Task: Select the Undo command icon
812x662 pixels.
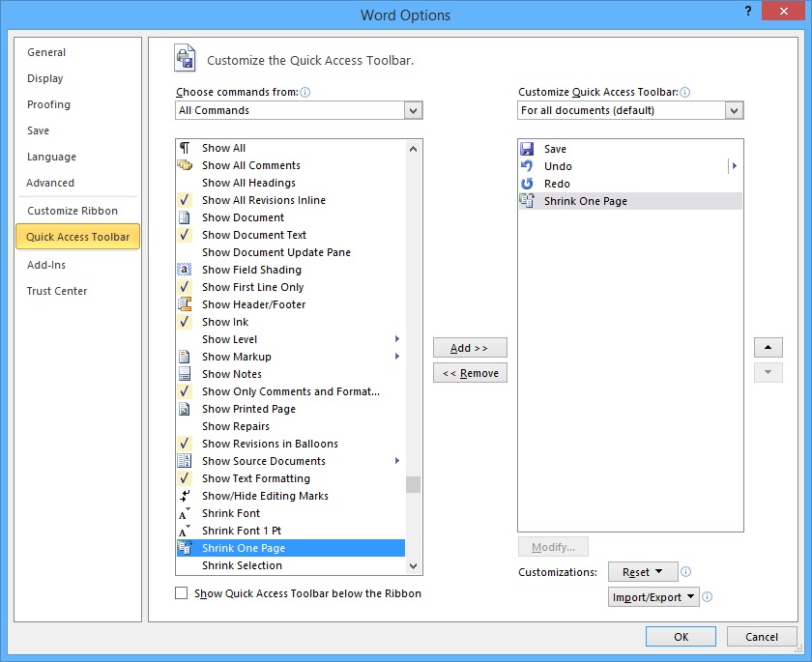Action: pyautogui.click(x=526, y=165)
